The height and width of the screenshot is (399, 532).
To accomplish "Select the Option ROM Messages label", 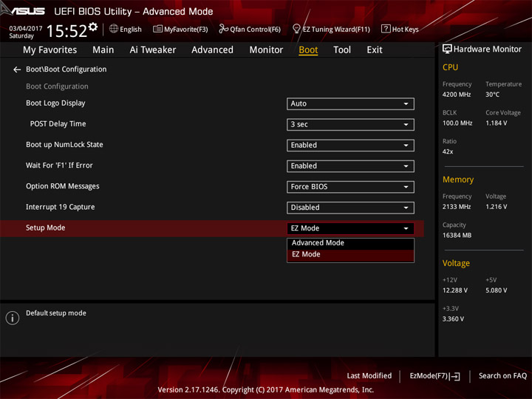I will 63,186.
